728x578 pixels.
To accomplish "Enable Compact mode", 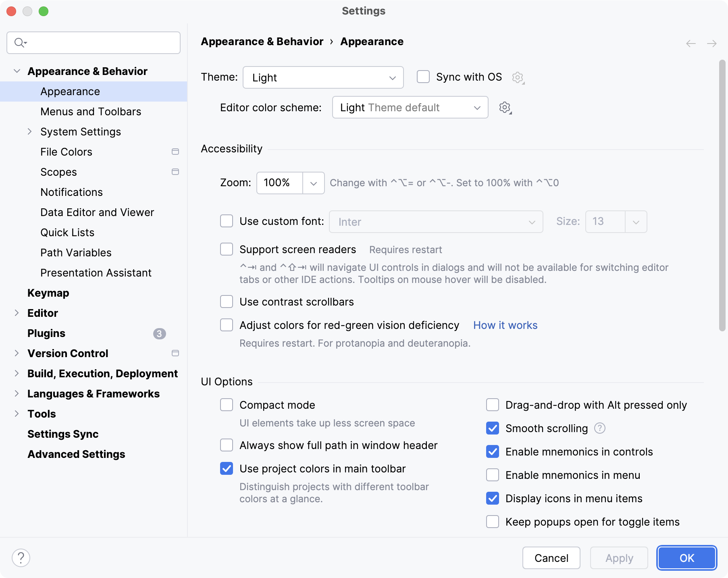I will click(x=227, y=405).
